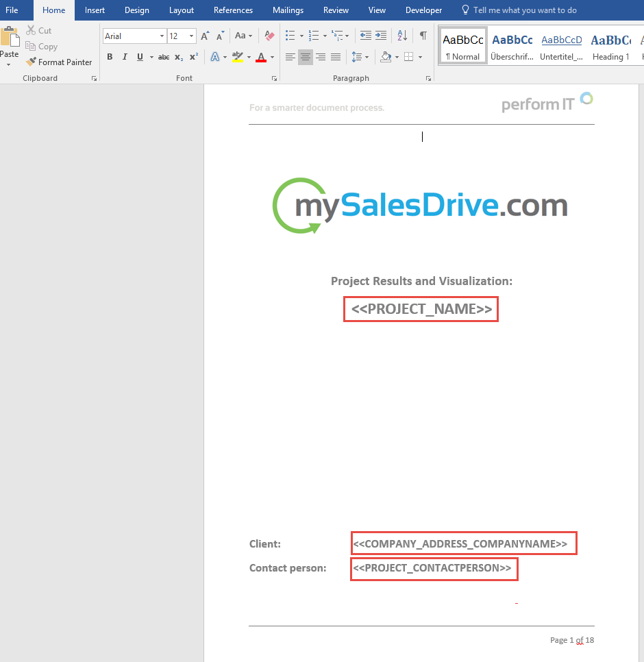Screen dimensions: 644x662
Task: Apply the Untertitel style
Action: pyautogui.click(x=561, y=46)
